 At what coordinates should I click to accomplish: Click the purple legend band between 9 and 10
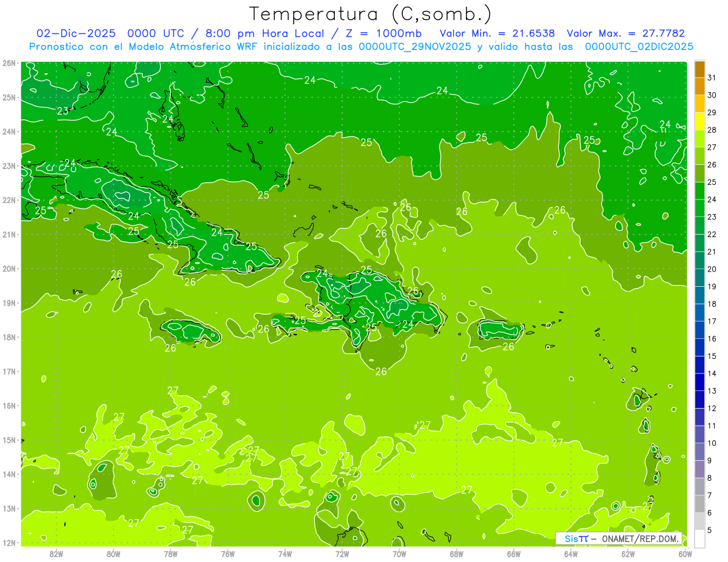[x=699, y=452]
